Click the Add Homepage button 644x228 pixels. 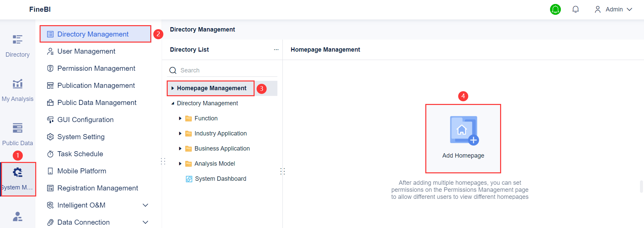click(463, 138)
